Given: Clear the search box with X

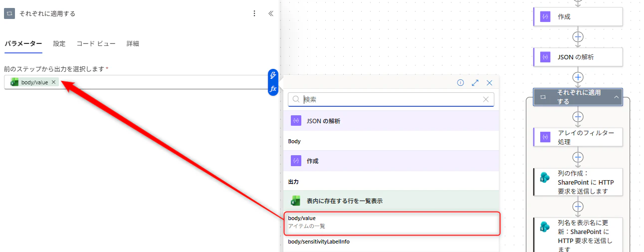Looking at the screenshot, I should [x=486, y=99].
